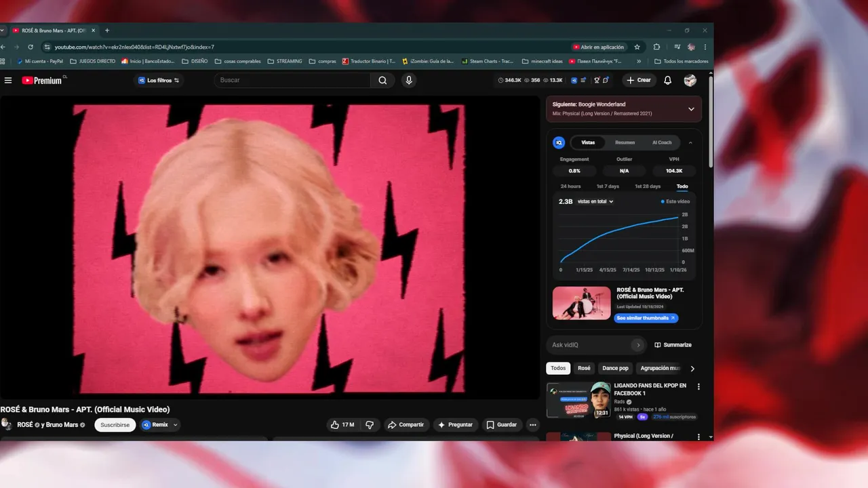Save video with Guardar button
Screen dimensions: 868x488
click(x=502, y=425)
